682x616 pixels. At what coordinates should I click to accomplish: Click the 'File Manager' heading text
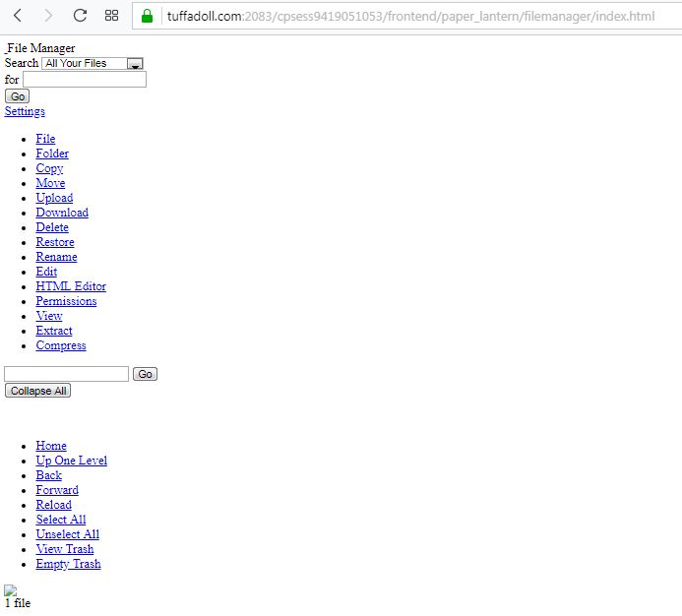pyautogui.click(x=40, y=48)
